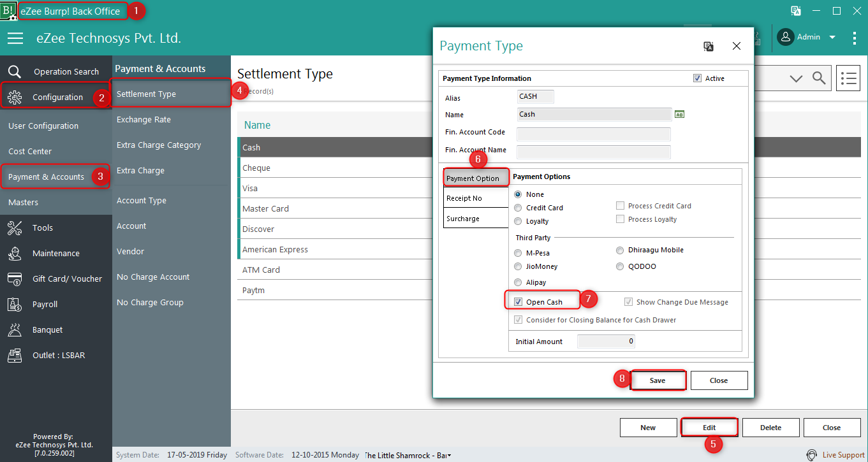Screen dimensions: 868x462
Task: Click the multilingual name icon beside Name field
Action: pyautogui.click(x=679, y=115)
